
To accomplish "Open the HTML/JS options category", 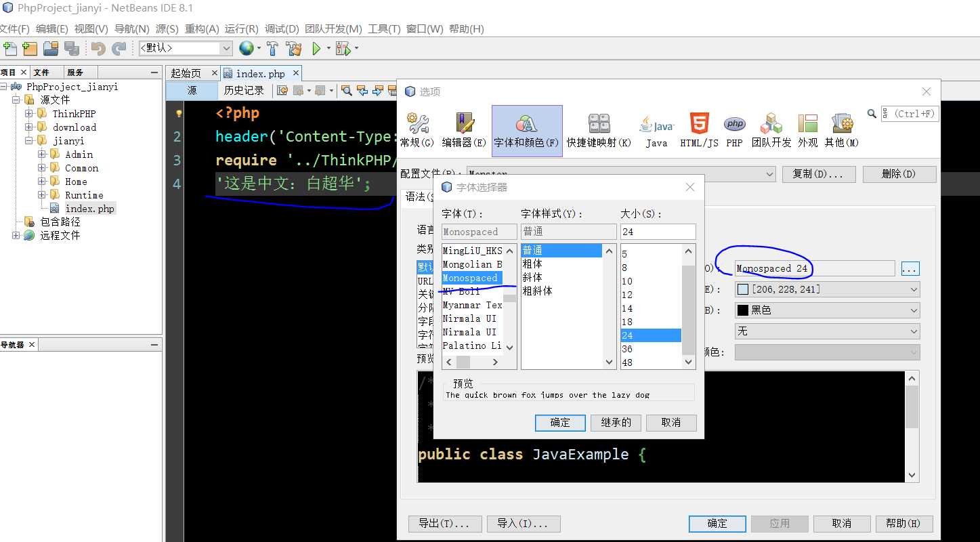I will pos(700,131).
